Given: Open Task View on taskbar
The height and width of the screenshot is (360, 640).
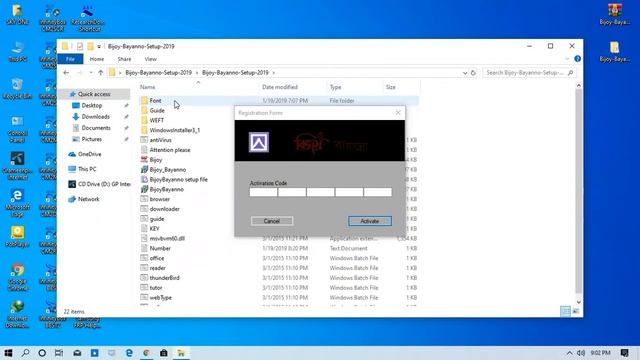Looking at the screenshot, I should pos(59,353).
